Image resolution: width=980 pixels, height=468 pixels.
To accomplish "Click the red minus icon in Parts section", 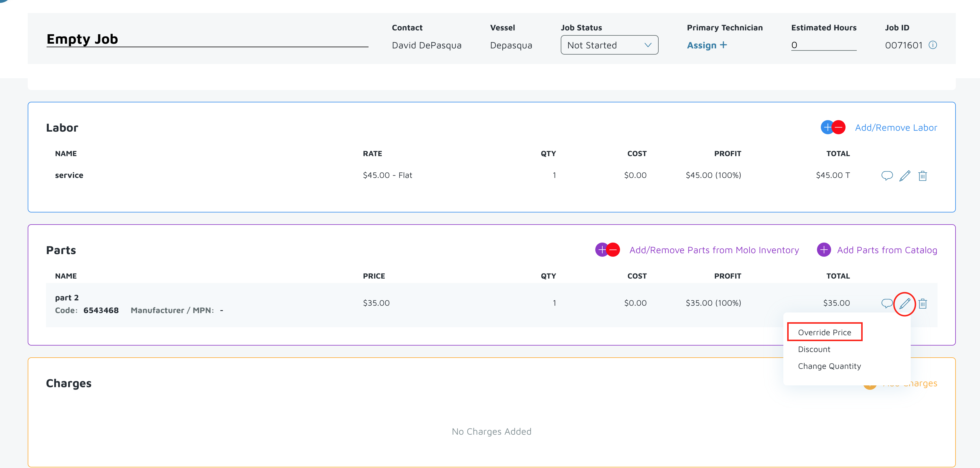I will (x=613, y=250).
